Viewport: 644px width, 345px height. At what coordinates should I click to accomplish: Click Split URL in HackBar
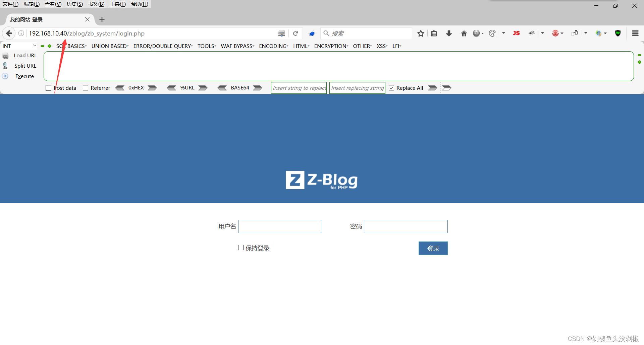point(25,66)
